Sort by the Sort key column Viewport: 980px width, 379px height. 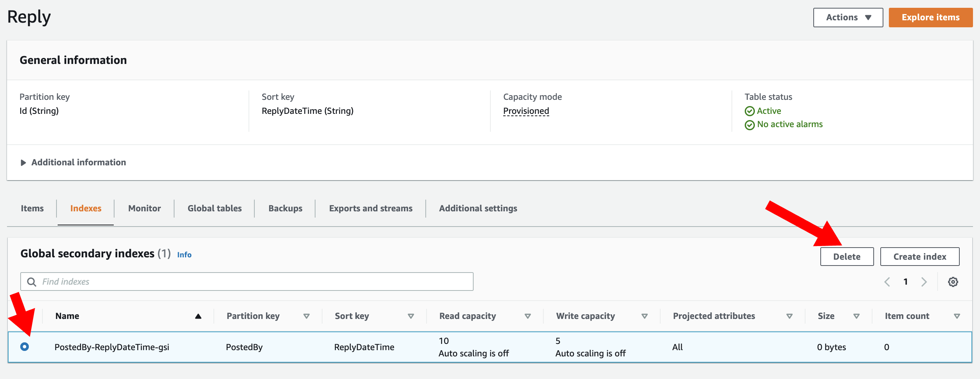tap(411, 316)
